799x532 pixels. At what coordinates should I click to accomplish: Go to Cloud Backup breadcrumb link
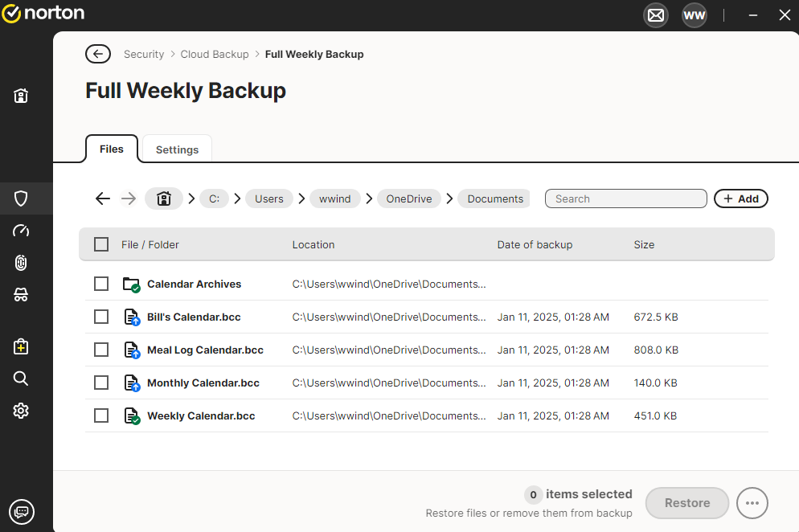tap(215, 55)
